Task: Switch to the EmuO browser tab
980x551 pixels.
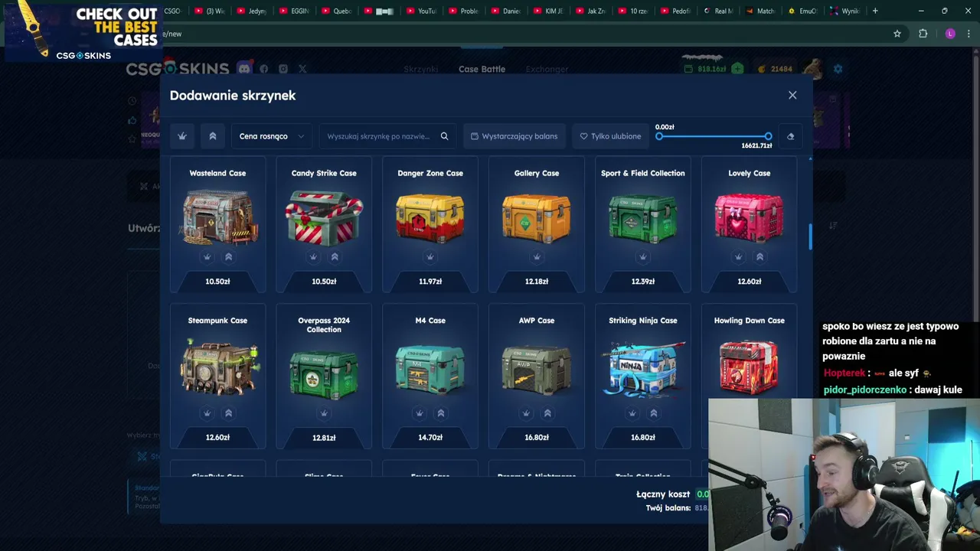Action: (802, 11)
